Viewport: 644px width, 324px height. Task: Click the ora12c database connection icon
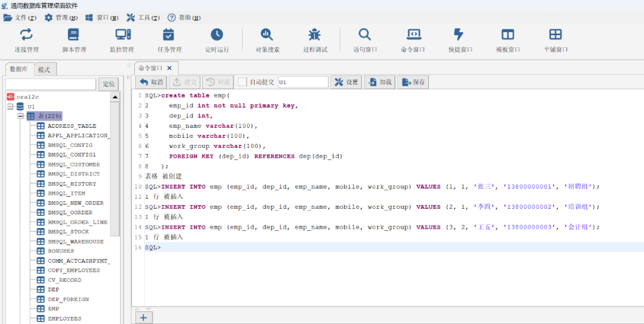pos(11,97)
